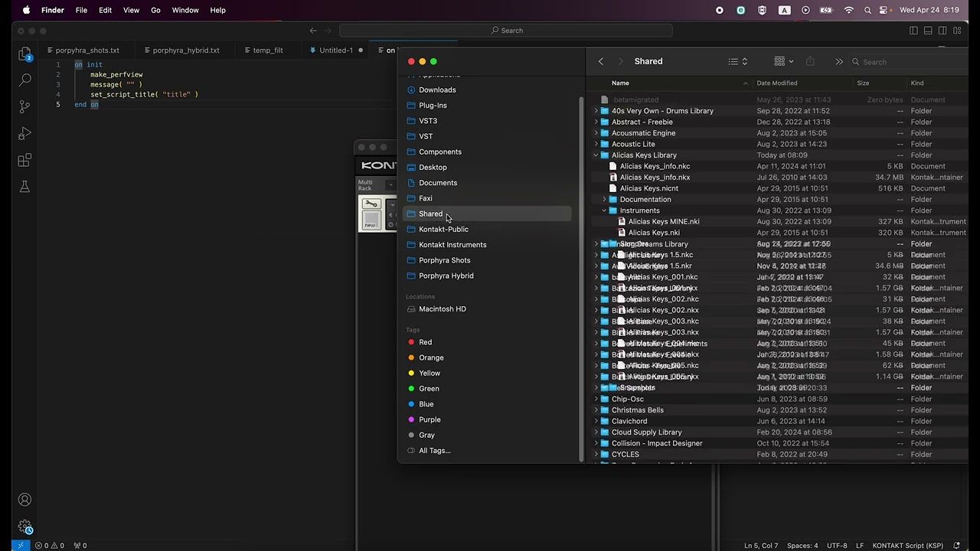The image size is (980, 551).
Task: Click the Kontakt wrench edit icon
Action: point(371,204)
